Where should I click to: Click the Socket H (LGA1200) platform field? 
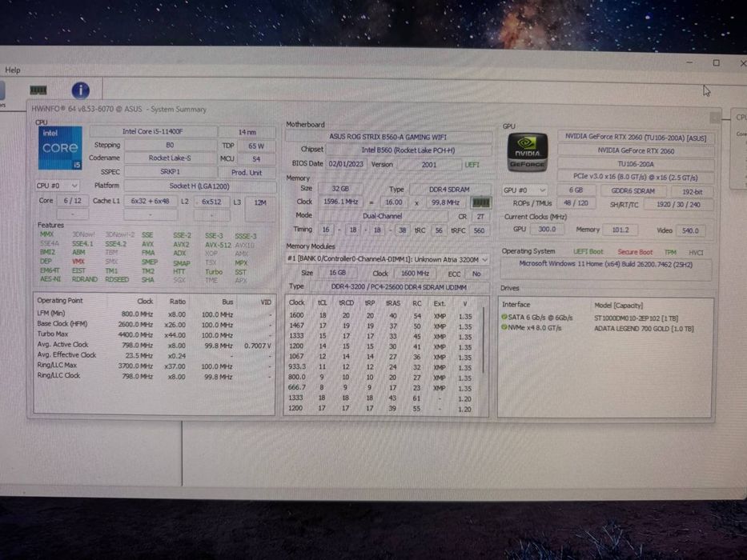click(199, 186)
